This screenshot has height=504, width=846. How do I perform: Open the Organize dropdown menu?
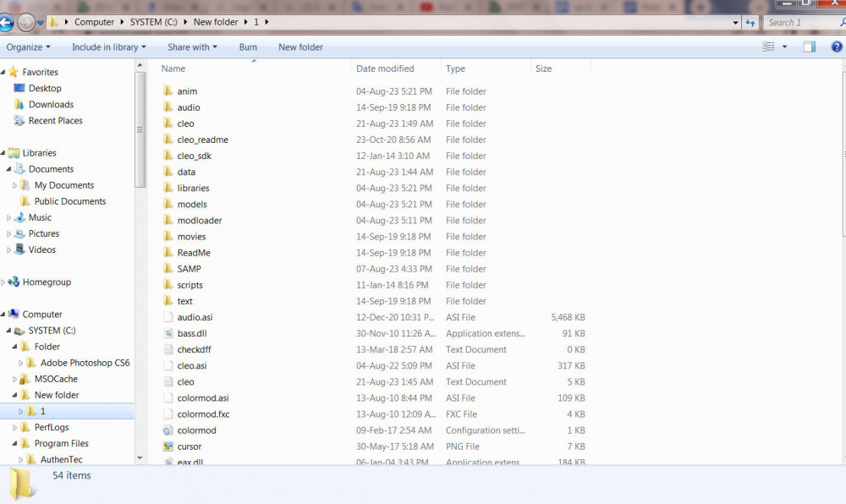[x=28, y=47]
